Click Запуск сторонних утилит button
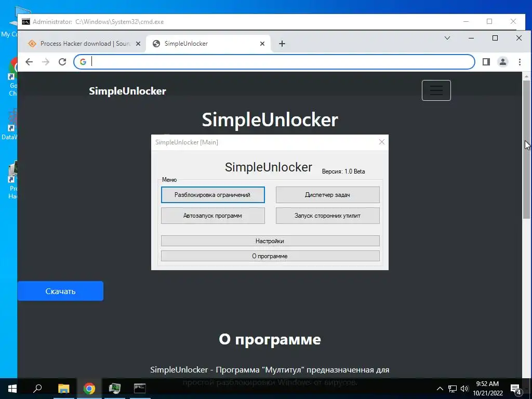Screen dimensions: 532x399 327,216
